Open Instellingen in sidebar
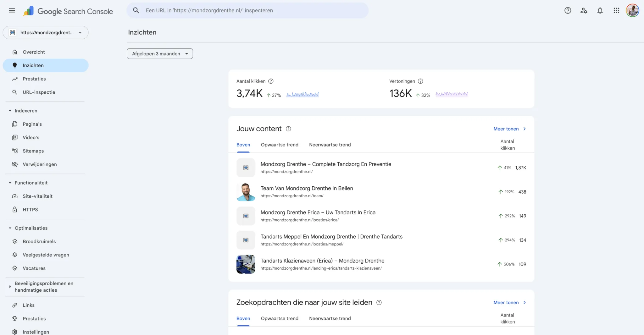The image size is (644, 335). tap(46, 332)
